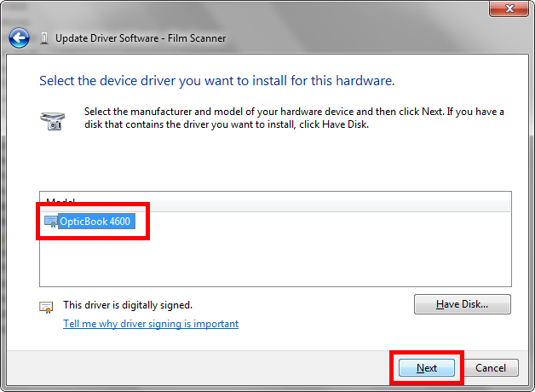
Task: Open the Have Disk dialog
Action: (463, 304)
